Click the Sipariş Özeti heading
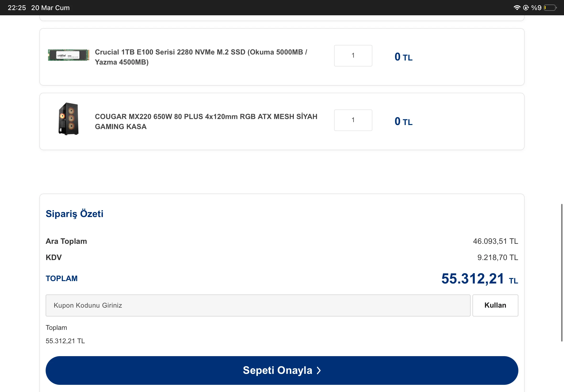 point(74,214)
